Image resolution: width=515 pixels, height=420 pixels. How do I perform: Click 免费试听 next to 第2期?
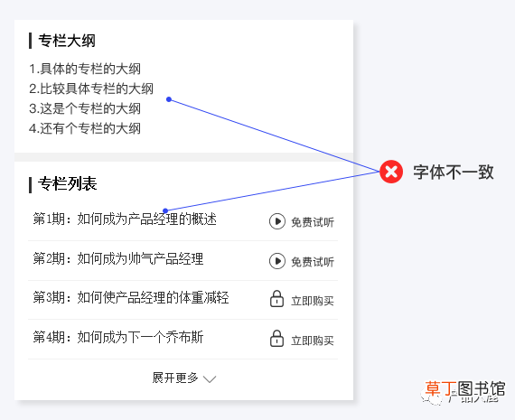[x=313, y=262]
